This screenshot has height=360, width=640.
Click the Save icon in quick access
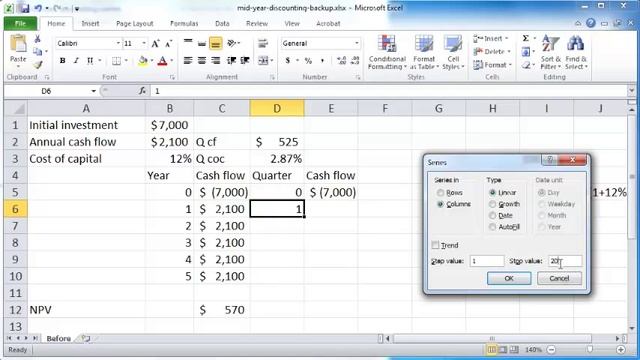24,8
